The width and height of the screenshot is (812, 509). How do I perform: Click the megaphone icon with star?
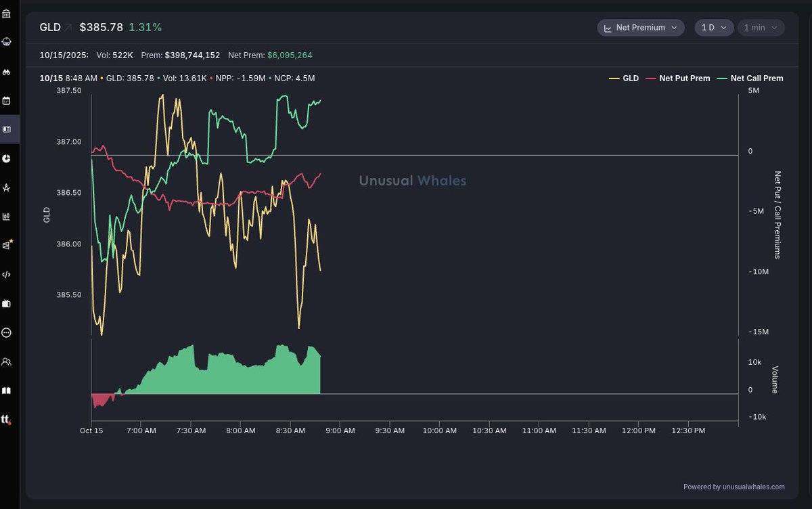pos(7,245)
